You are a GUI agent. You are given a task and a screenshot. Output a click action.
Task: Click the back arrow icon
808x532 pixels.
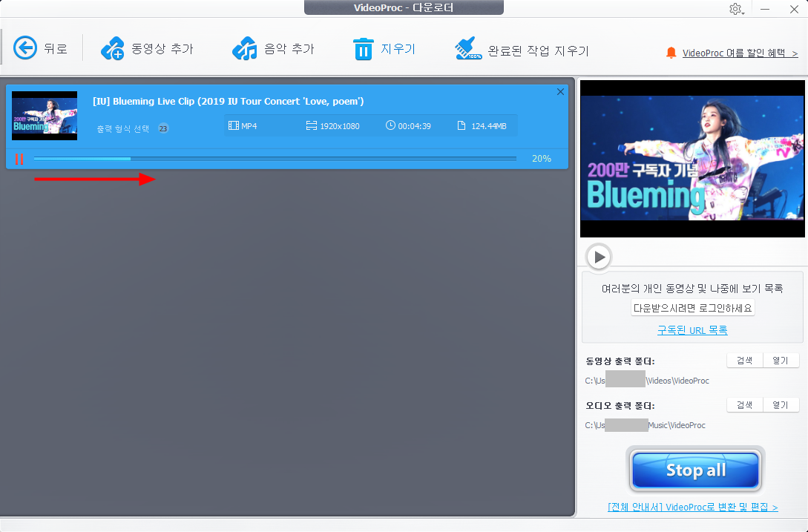pos(24,48)
